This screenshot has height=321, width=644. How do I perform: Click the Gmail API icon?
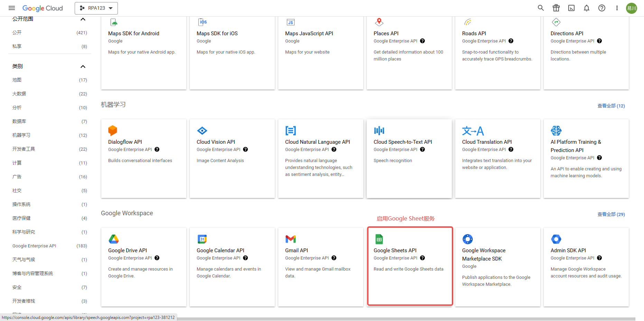[x=291, y=239]
